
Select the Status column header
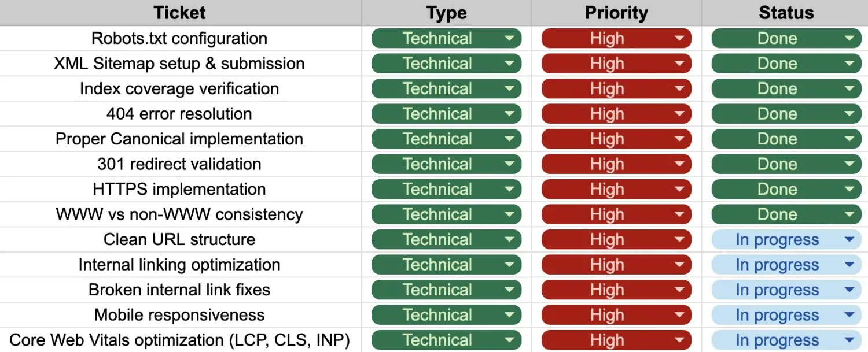tap(786, 13)
